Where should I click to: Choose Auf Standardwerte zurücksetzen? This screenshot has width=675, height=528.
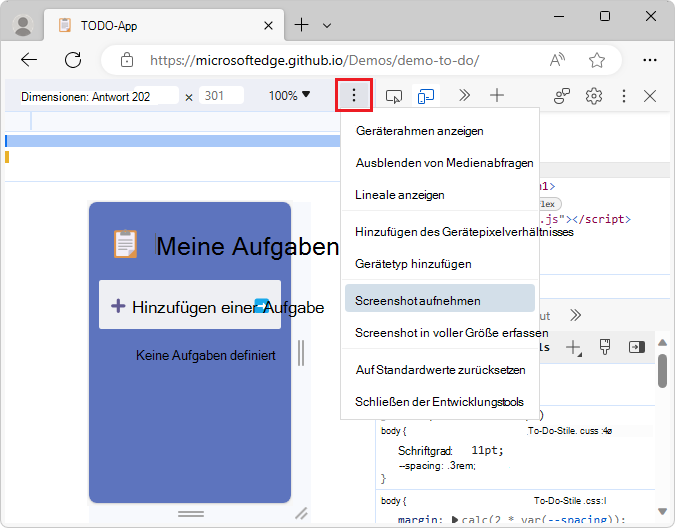click(440, 370)
